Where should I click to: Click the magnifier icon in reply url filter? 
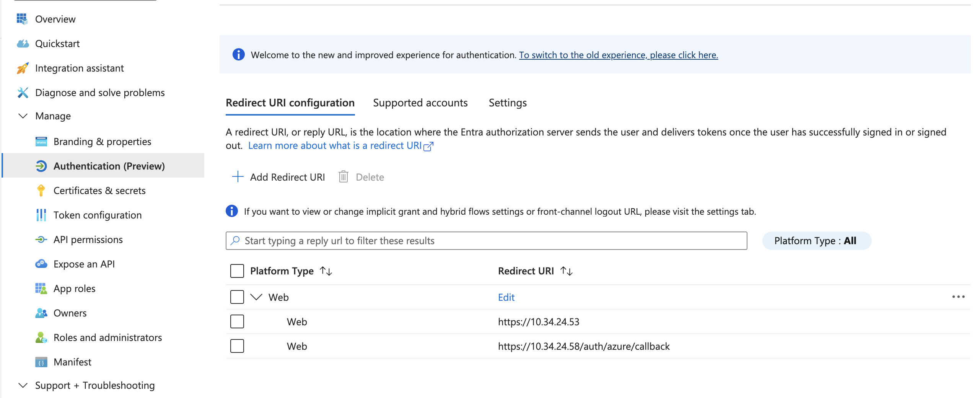pyautogui.click(x=235, y=240)
